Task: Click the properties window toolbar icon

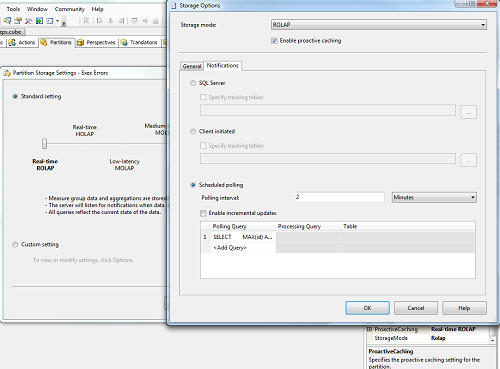Action: (18, 21)
